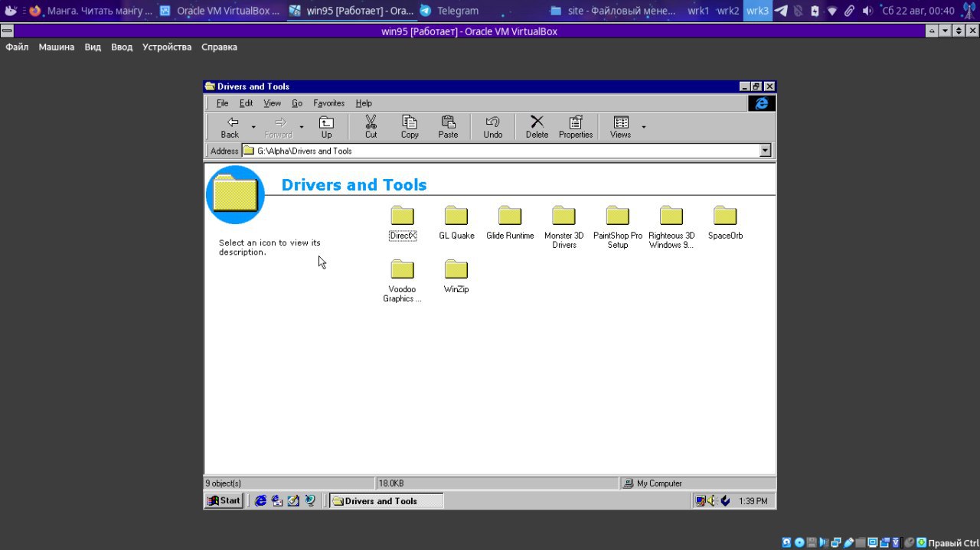Click the '18.0KB' status bar text
This screenshot has height=550, width=980.
[x=391, y=483]
